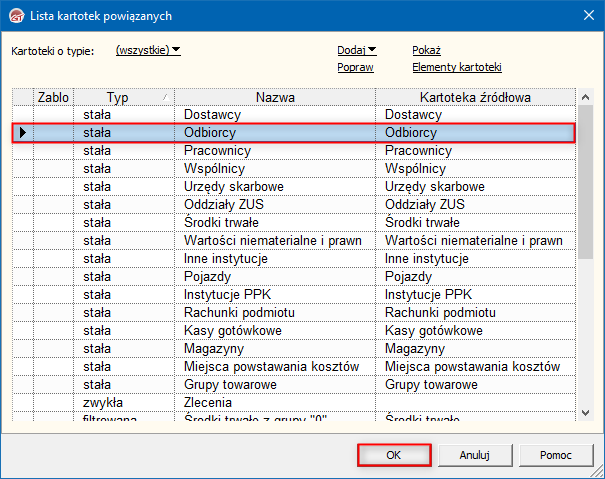This screenshot has width=605, height=479.
Task: Click the scroll down arrow of list
Action: [x=585, y=412]
